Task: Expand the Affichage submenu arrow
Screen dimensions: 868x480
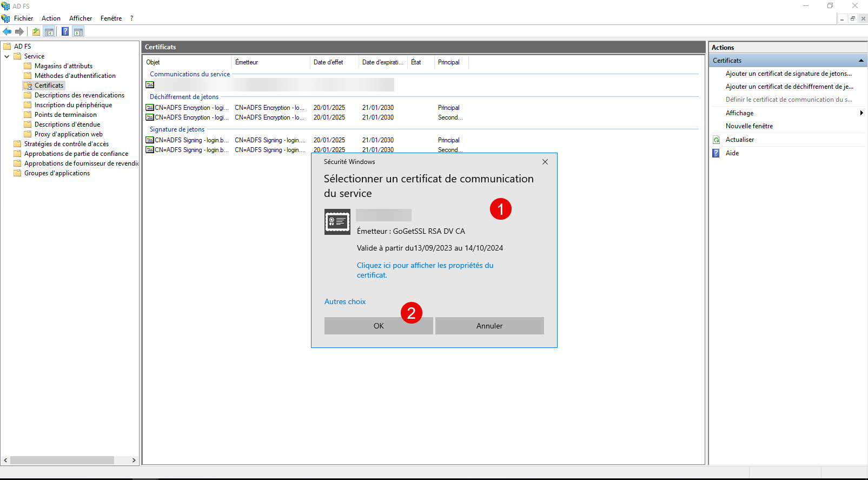Action: click(x=861, y=113)
